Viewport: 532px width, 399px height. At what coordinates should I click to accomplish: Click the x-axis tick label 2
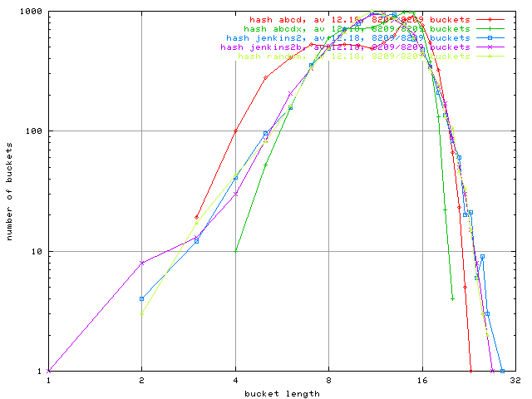pos(142,381)
